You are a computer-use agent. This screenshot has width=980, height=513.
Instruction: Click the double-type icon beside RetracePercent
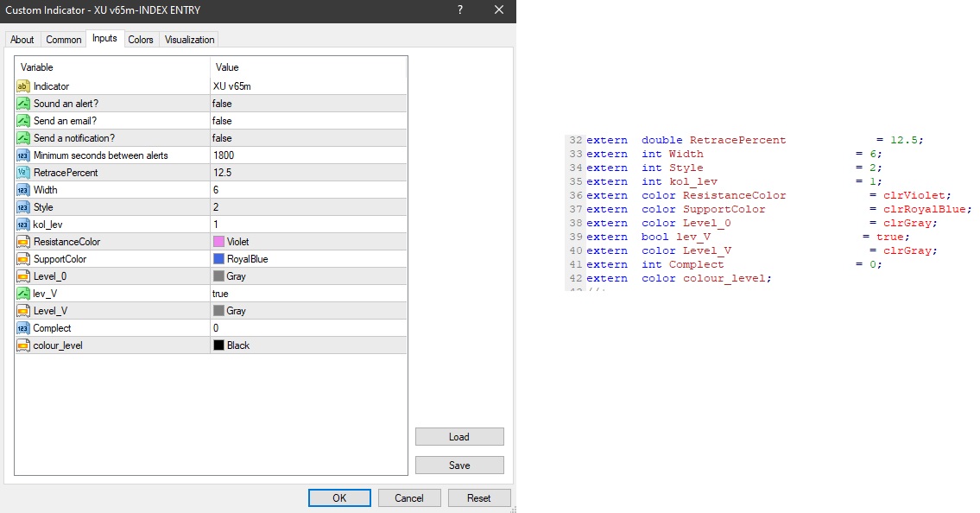click(x=23, y=173)
